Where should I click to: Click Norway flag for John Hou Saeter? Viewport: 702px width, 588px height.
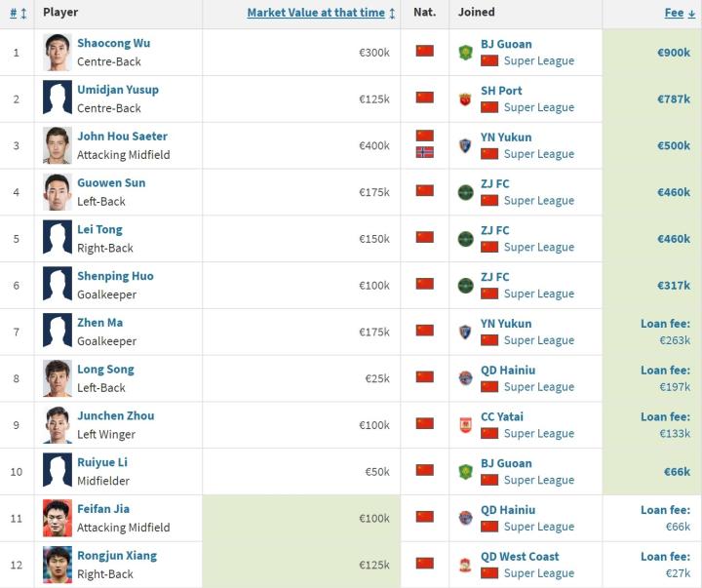coord(424,152)
